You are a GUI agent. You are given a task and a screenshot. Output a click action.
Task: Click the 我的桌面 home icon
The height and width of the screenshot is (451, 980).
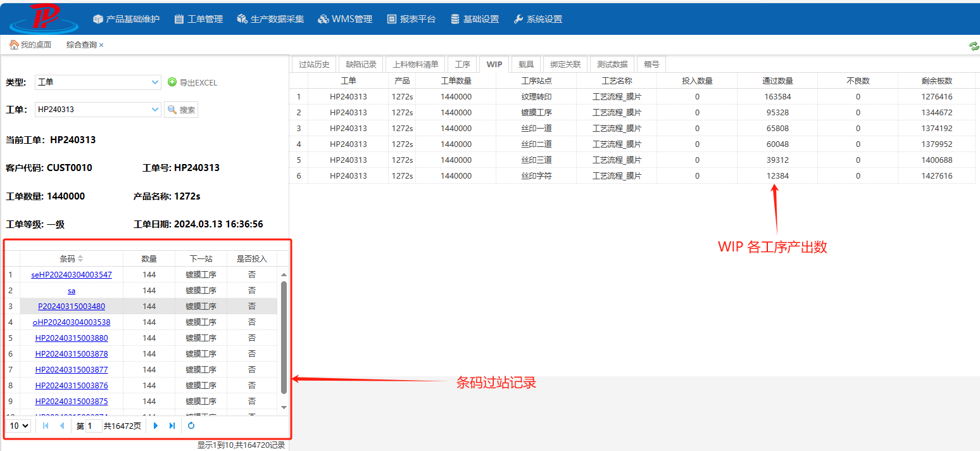click(14, 45)
